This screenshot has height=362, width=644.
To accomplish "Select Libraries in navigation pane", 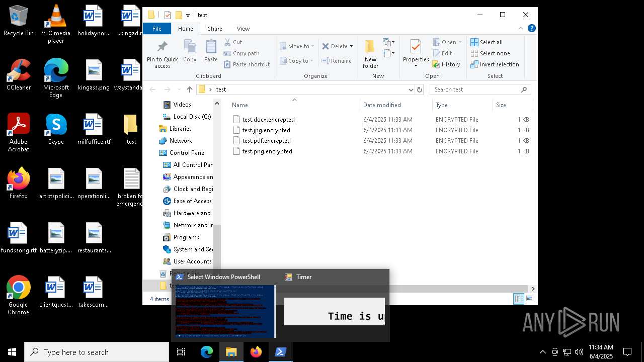I will [x=175, y=129].
